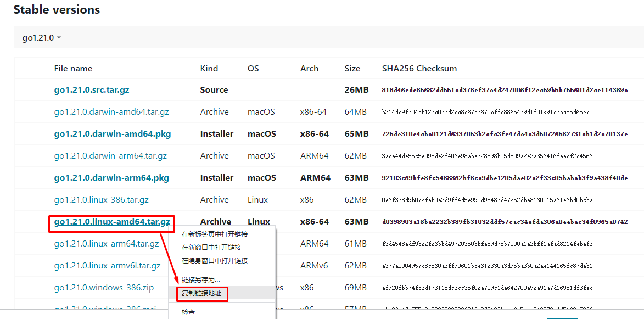
Task: Click the SHA256 checksum of linux-amd64 archive
Action: (505, 222)
